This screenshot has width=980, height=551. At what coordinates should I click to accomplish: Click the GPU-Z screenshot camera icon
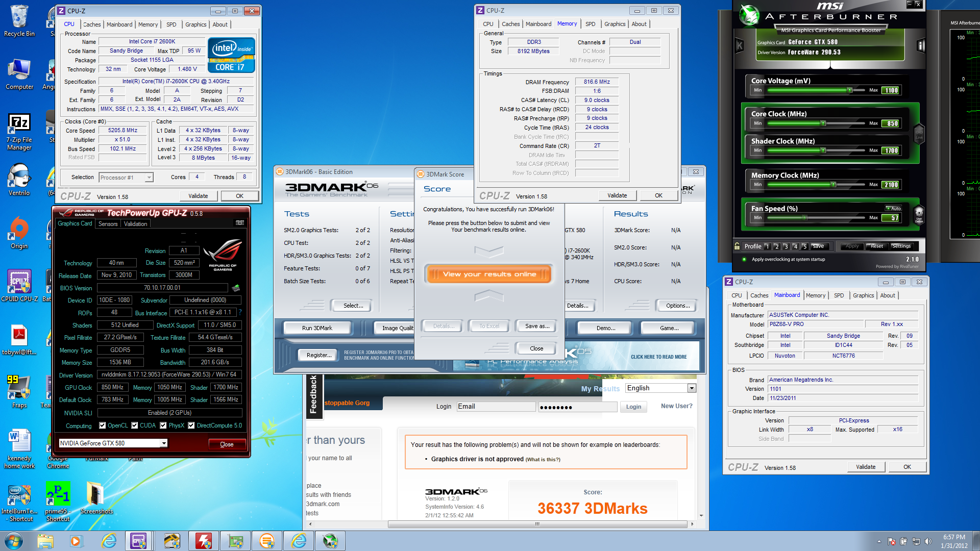239,223
